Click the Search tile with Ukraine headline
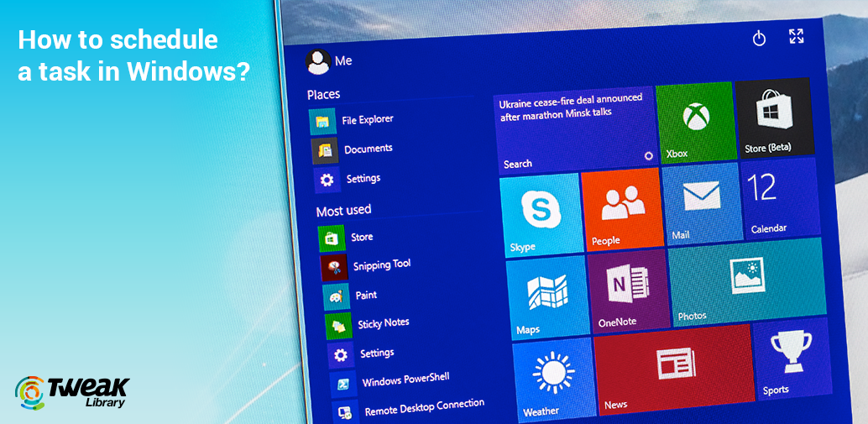868x424 pixels. coord(576,130)
